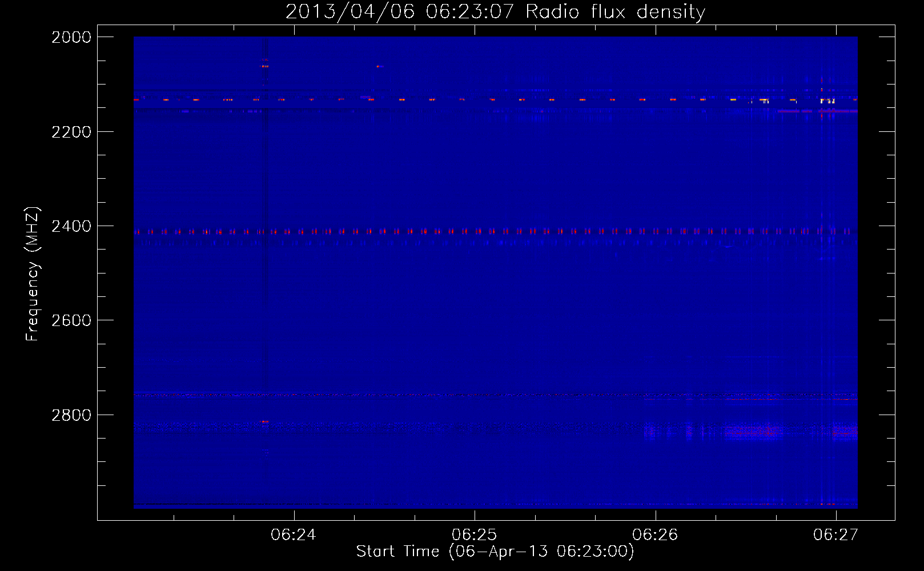This screenshot has width=924, height=571.
Task: Click the plot title "2013/04/06 06:23:07 Radio flux density"
Action: tap(495, 12)
